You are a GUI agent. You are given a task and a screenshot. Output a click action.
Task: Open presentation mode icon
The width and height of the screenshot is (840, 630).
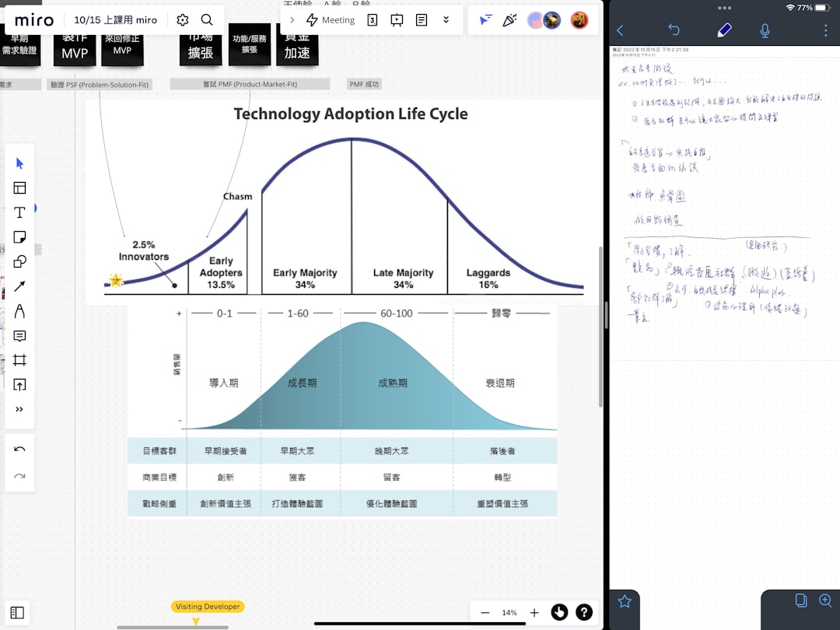pyautogui.click(x=397, y=20)
